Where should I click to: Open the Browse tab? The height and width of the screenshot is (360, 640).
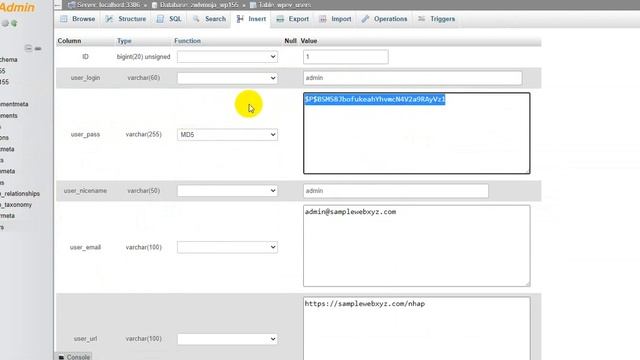(x=78, y=19)
